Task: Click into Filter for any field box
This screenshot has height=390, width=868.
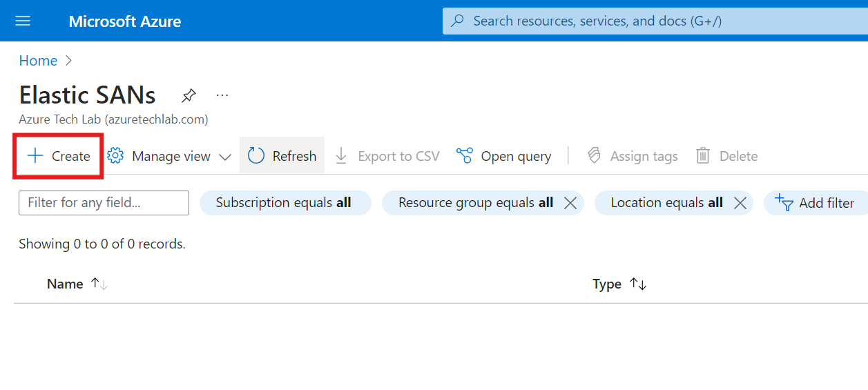Action: coord(104,203)
